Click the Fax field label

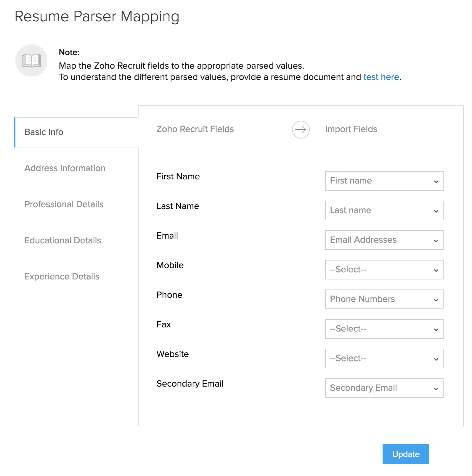164,324
